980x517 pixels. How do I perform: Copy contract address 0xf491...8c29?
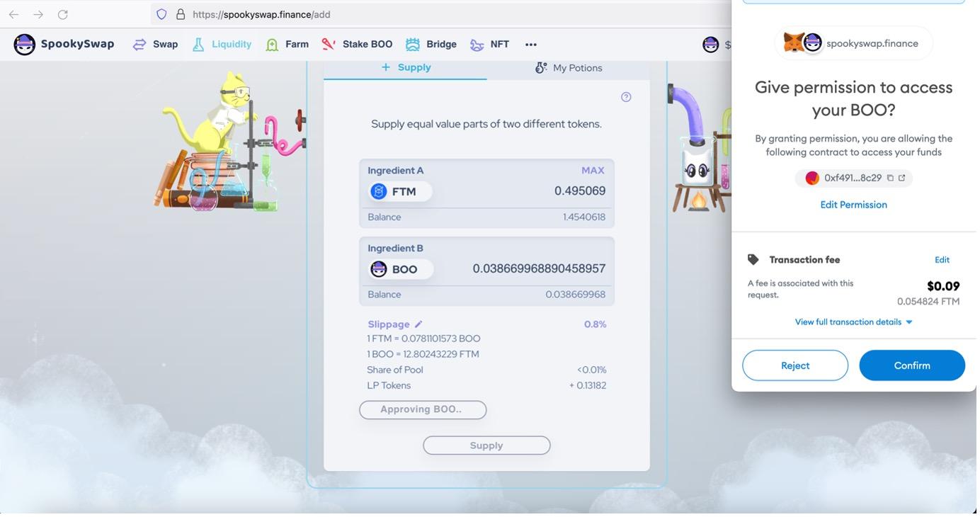click(890, 178)
